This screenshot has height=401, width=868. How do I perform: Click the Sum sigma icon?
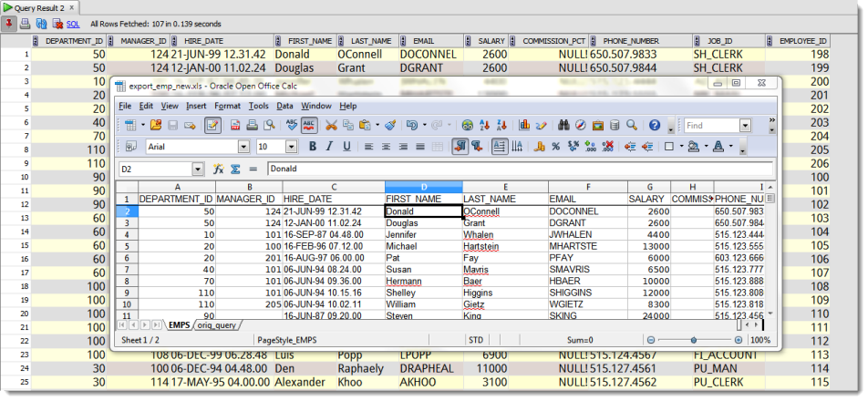(235, 170)
